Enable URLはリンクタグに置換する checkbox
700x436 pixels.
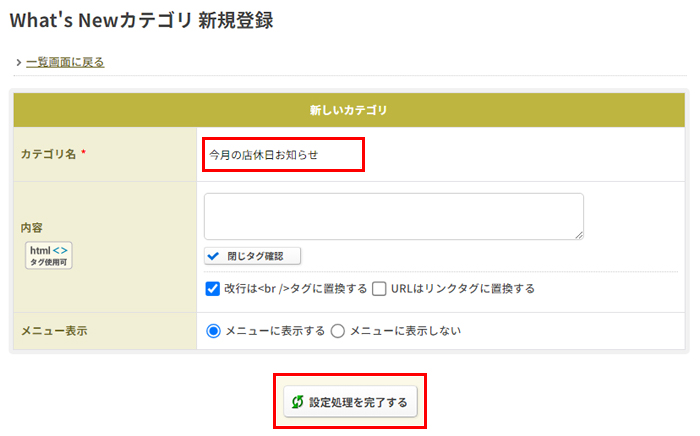pos(379,289)
